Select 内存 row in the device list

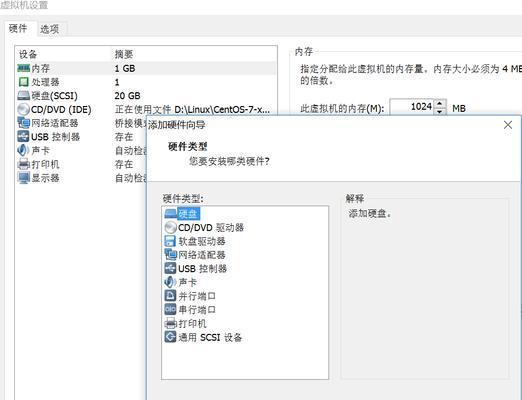click(146, 68)
